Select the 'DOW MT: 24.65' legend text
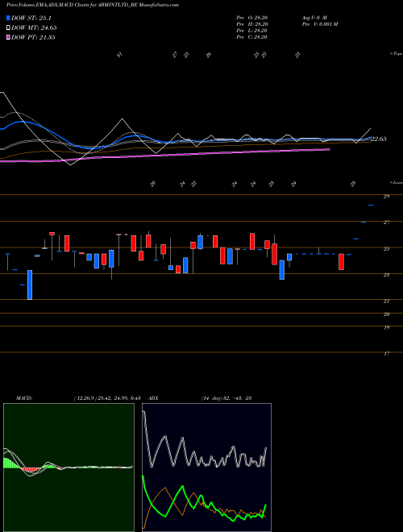Screen dimensions: 403x532 pos(34,28)
